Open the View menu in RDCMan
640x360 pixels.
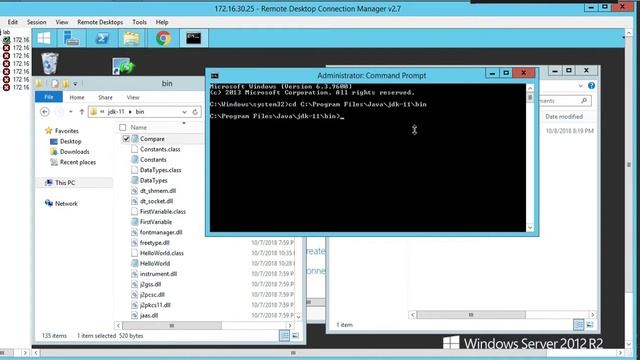(x=62, y=22)
